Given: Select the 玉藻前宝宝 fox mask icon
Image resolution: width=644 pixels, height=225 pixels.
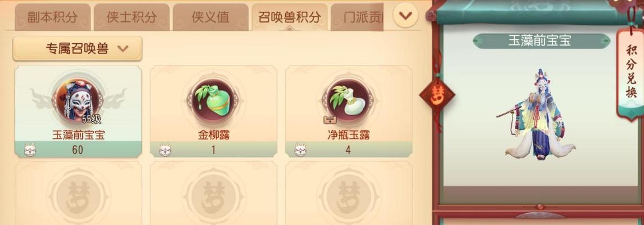Looking at the screenshot, I should (77, 101).
